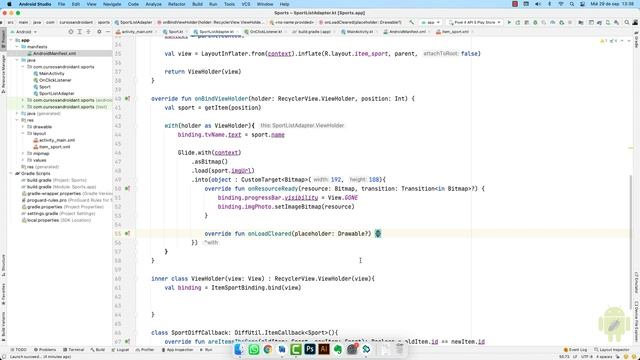Toggle the Gradle panel on right edge

pos(636,39)
